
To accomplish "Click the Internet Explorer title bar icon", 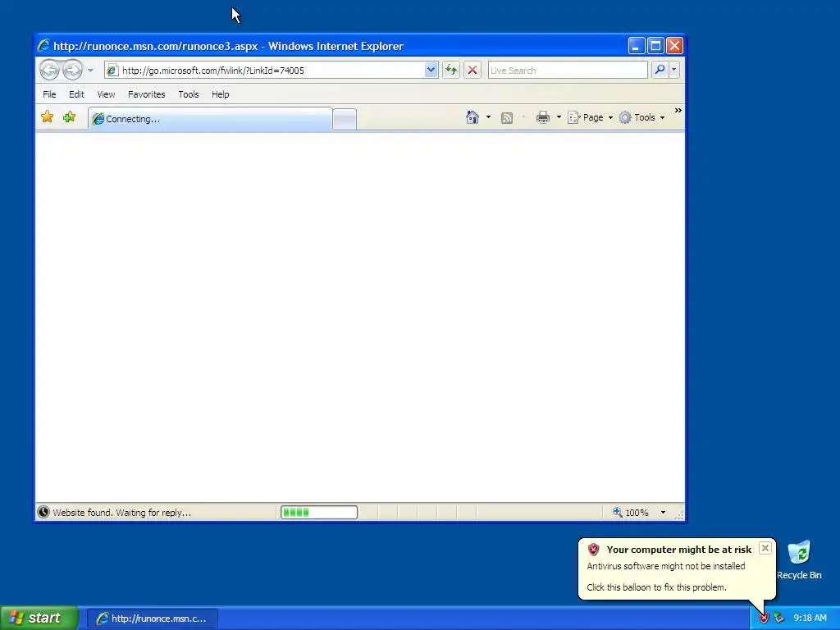I will [44, 46].
